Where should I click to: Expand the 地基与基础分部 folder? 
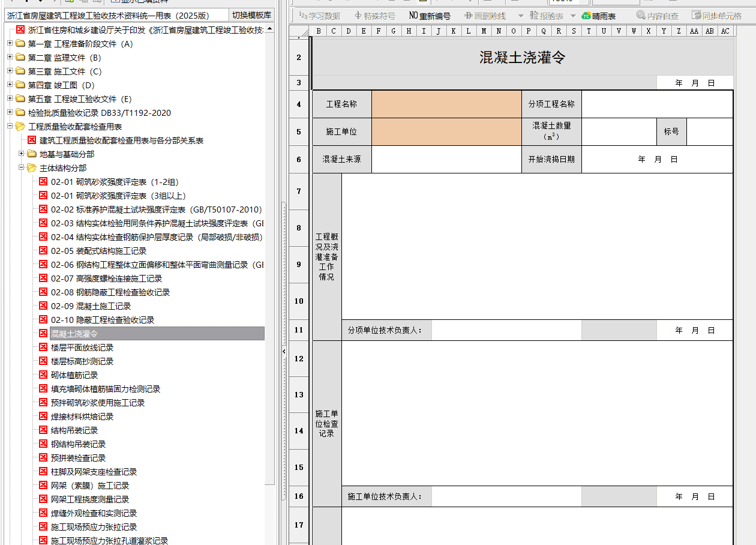(x=22, y=154)
